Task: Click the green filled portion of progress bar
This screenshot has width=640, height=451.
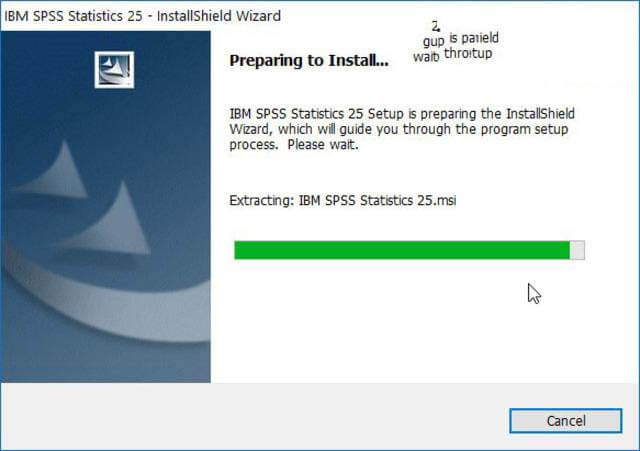Action: point(402,250)
